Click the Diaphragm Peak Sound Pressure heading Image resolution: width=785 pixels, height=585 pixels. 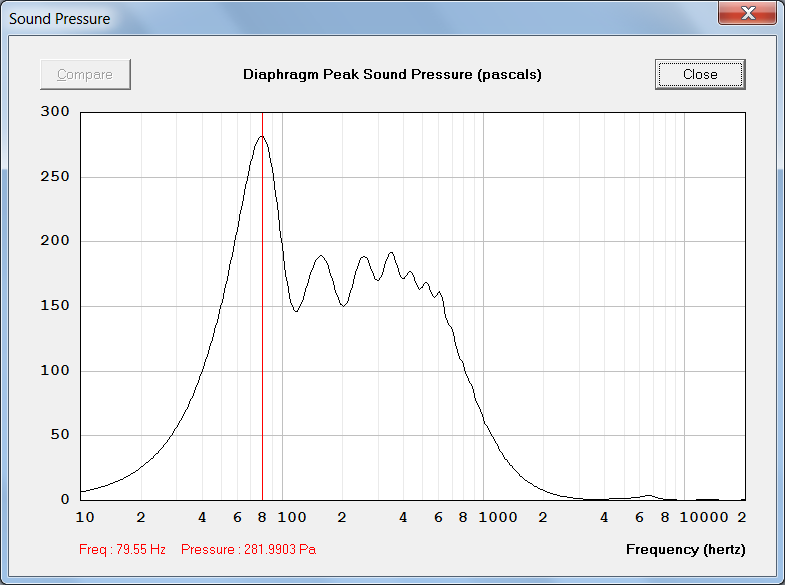[392, 75]
